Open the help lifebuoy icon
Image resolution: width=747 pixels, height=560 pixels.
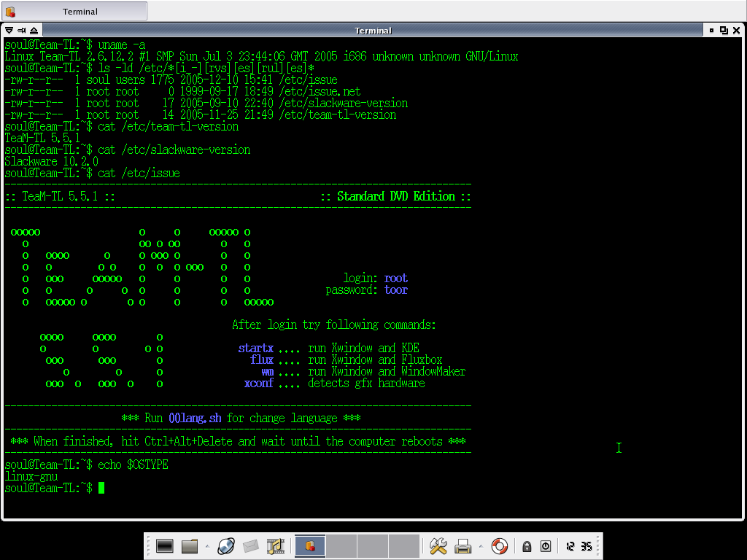(x=499, y=546)
